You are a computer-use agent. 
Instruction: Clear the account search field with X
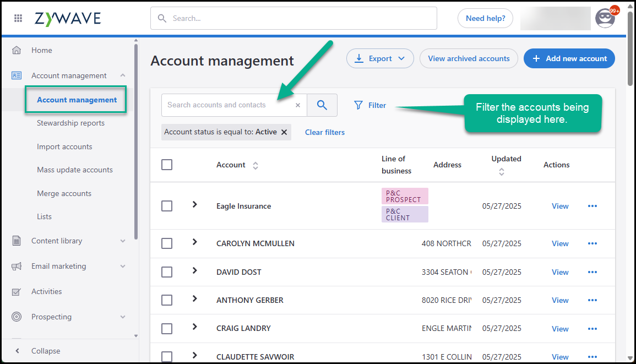tap(298, 105)
